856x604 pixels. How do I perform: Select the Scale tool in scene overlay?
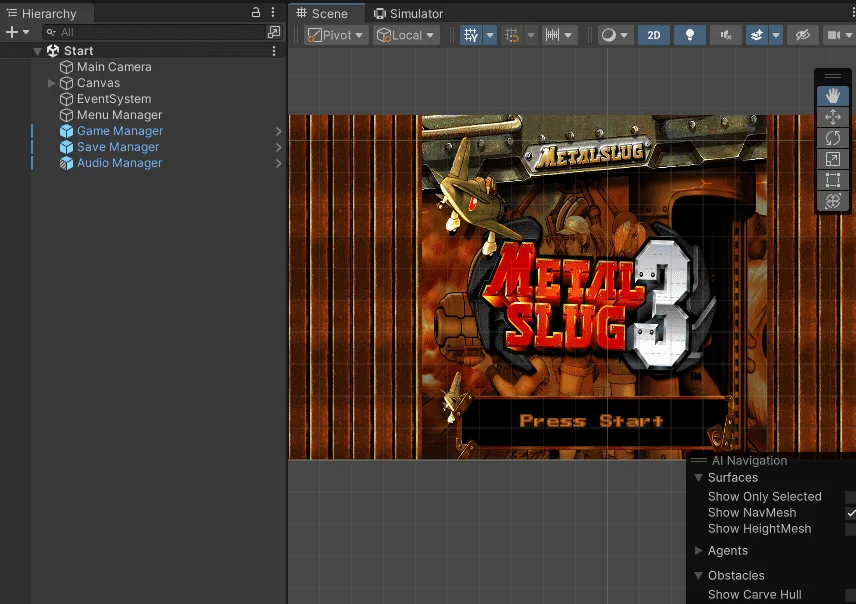coord(833,159)
